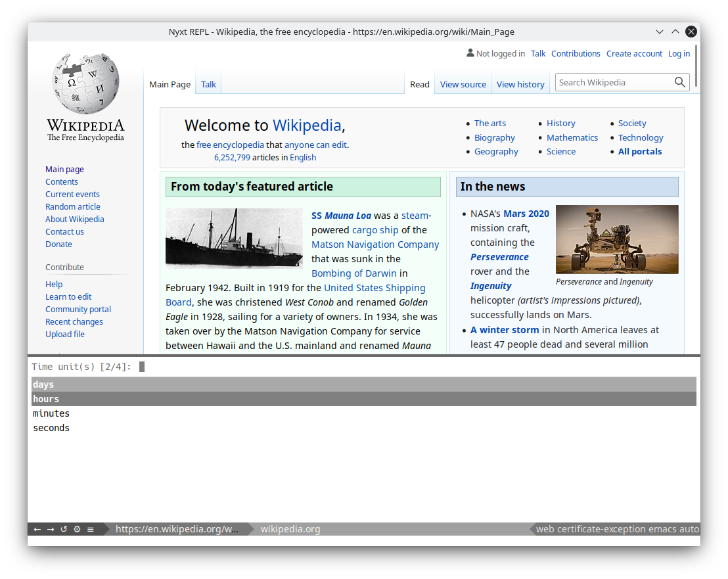Screen dimensions: 728x579
Task: Open the 'Matson Navigation Company' link
Action: pos(375,244)
